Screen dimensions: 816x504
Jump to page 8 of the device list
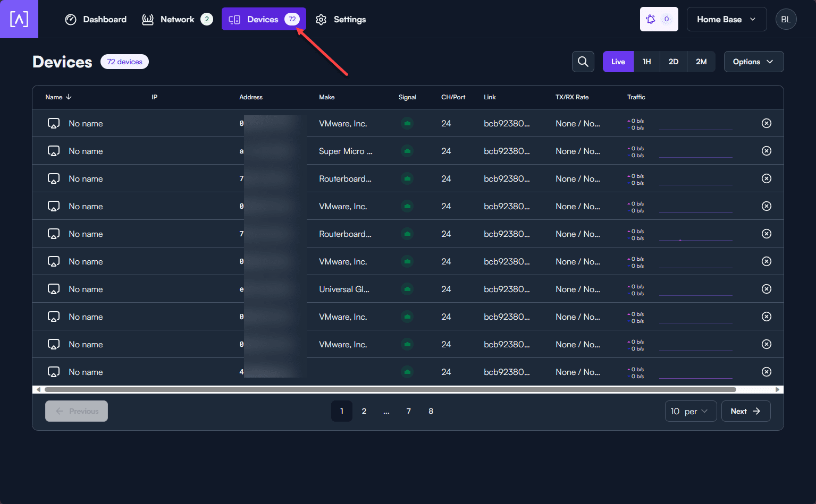431,411
